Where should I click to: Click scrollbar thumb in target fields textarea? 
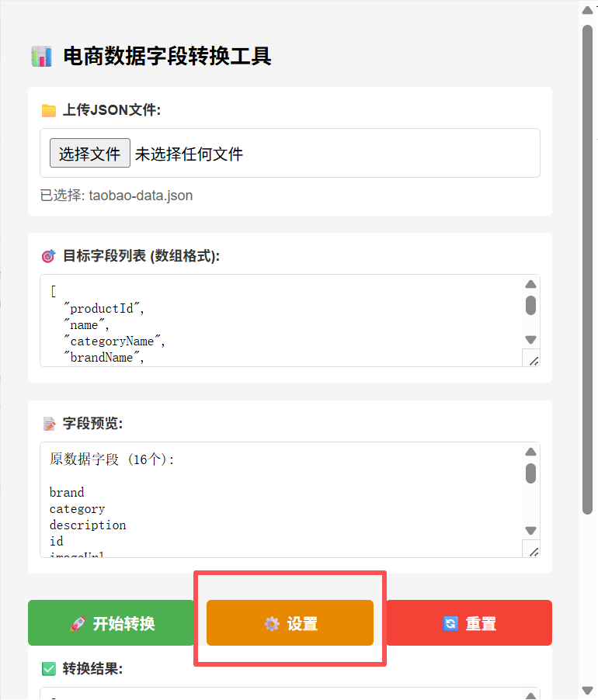tap(530, 305)
